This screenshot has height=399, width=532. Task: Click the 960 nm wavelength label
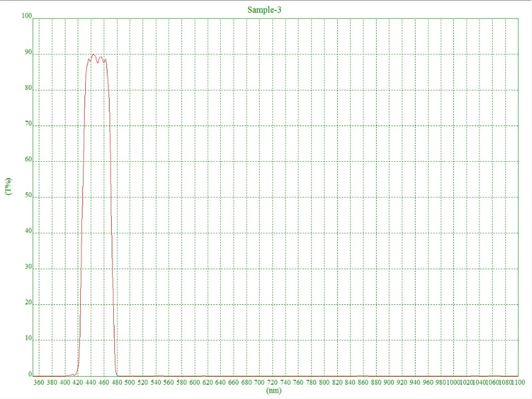[428, 383]
